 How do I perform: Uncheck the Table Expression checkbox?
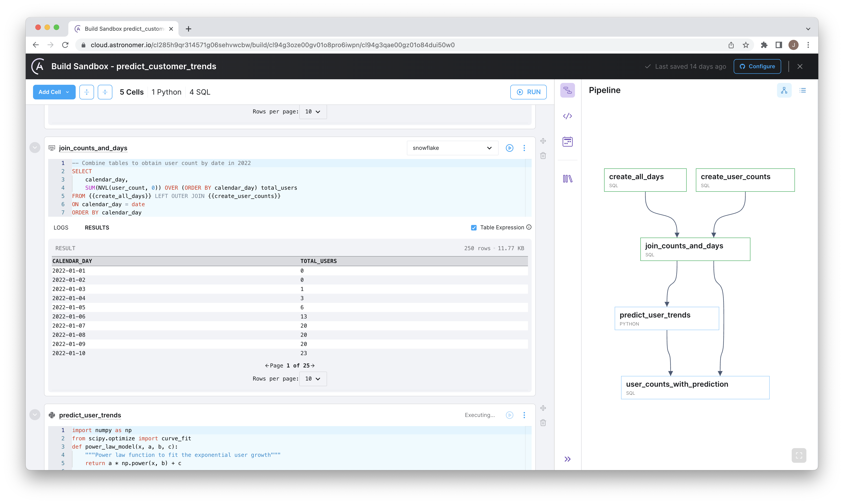click(474, 227)
